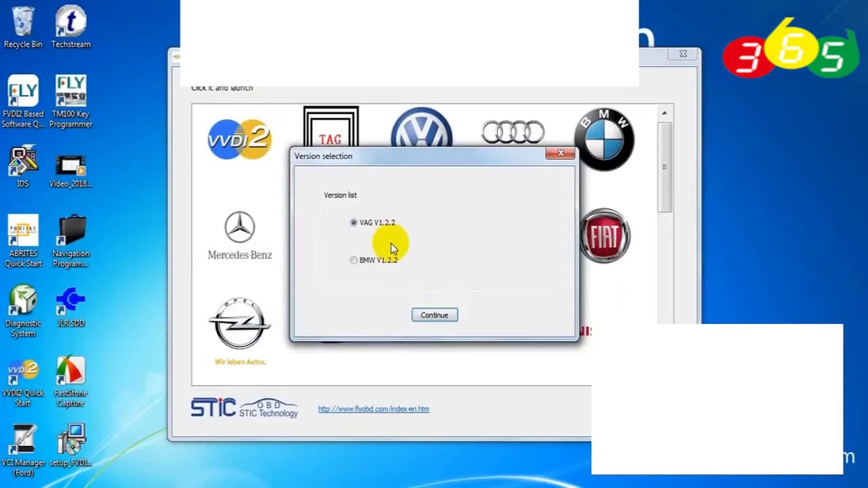Image resolution: width=868 pixels, height=488 pixels.
Task: Close the launcher window behind the dialog
Action: tap(683, 54)
